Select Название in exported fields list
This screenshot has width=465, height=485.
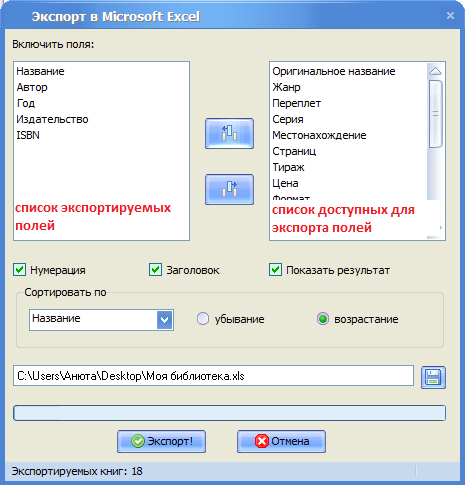coord(40,71)
